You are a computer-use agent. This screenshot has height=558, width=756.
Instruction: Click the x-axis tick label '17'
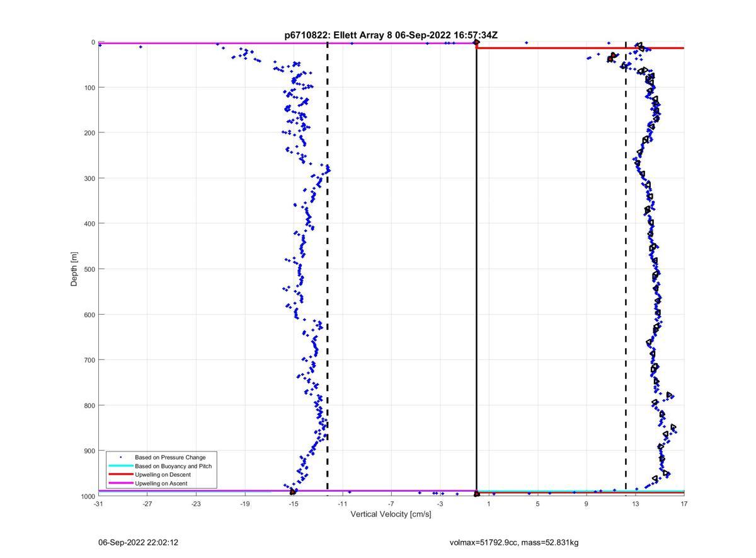click(684, 504)
